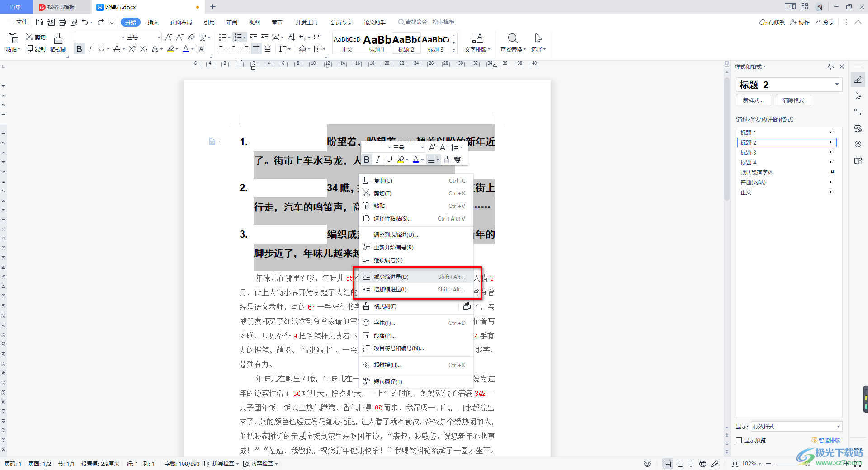
Task: Click the pencil icon in the right sidebar
Action: coord(858,80)
